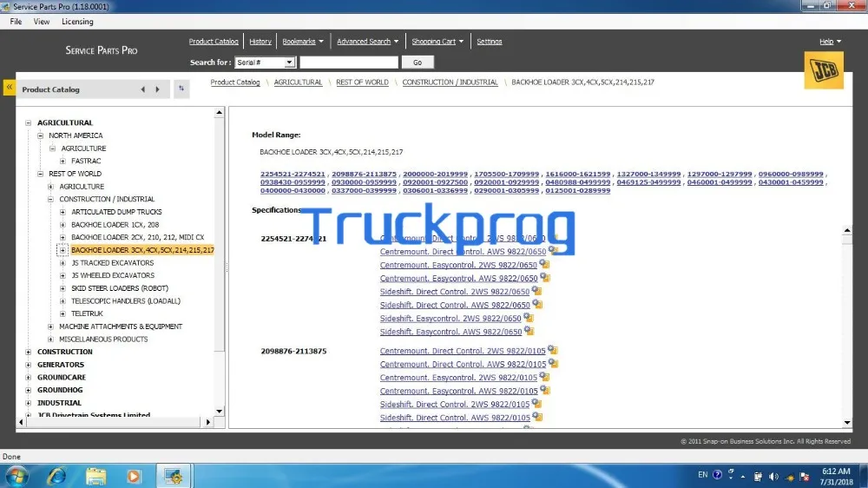The width and height of the screenshot is (868, 488).
Task: Open the Advanced Search dropdown menu
Action: pos(367,42)
